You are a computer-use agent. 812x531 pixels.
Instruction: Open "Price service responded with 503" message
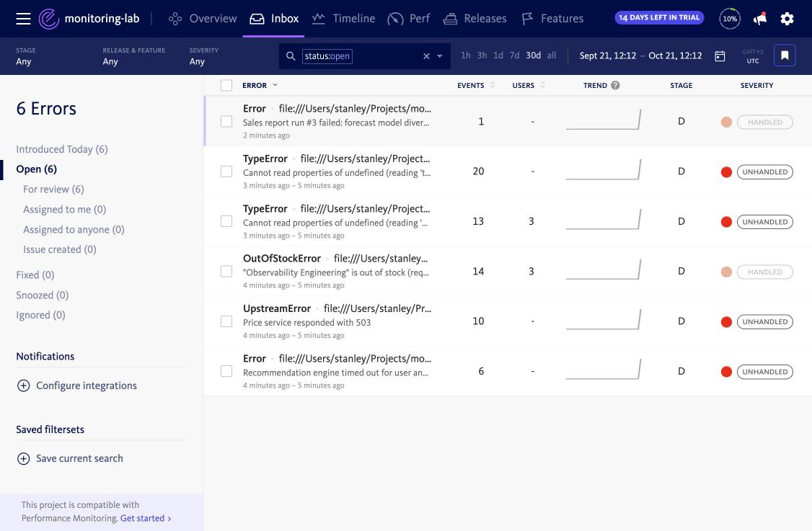click(306, 323)
